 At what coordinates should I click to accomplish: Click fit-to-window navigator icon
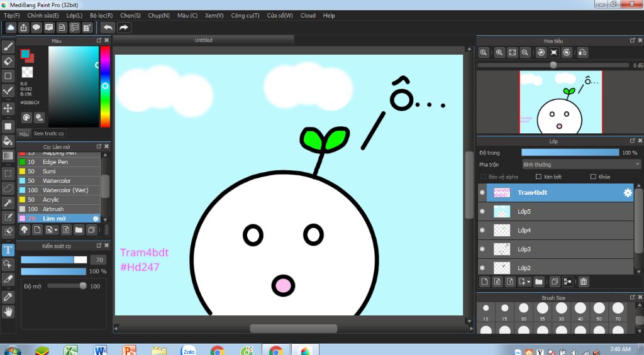pyautogui.click(x=512, y=53)
